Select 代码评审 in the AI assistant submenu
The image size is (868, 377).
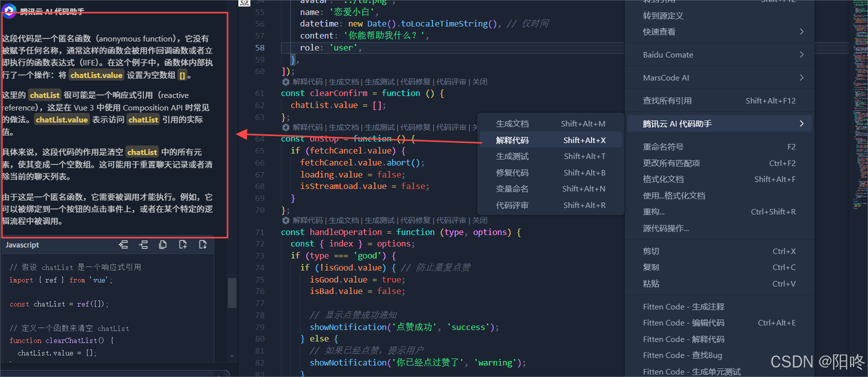click(551, 205)
